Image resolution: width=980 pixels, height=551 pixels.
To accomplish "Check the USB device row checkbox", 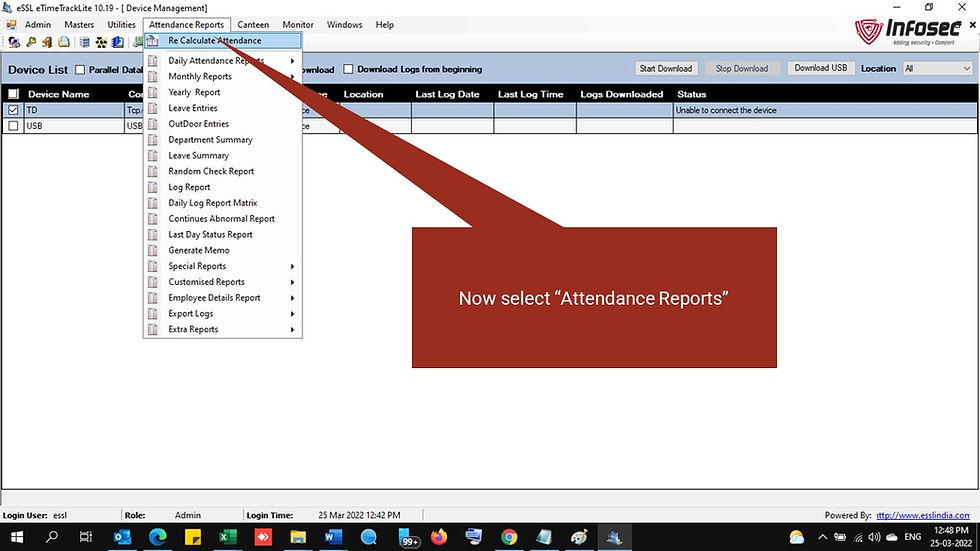I will 13,126.
